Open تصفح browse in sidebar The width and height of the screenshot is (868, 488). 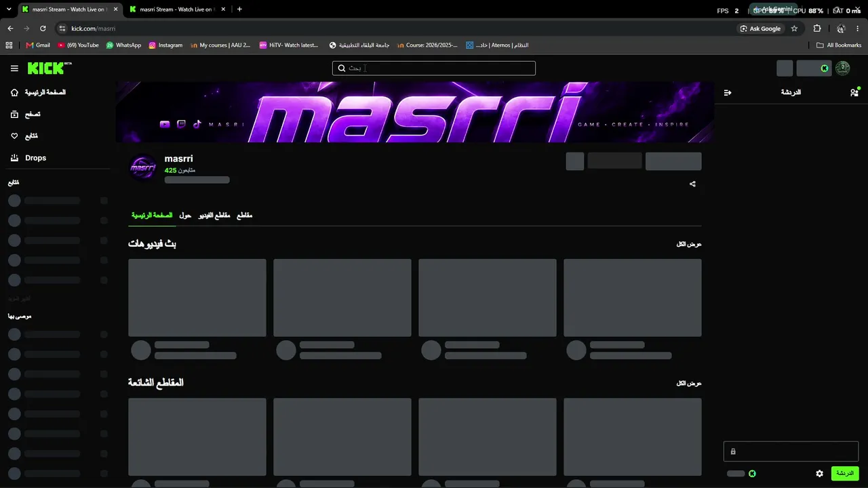(26, 115)
